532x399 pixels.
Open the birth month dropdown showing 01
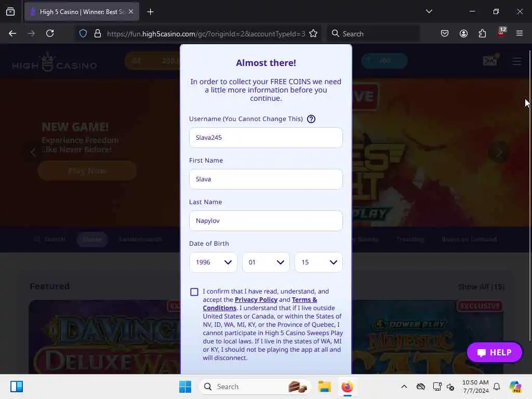(265, 262)
